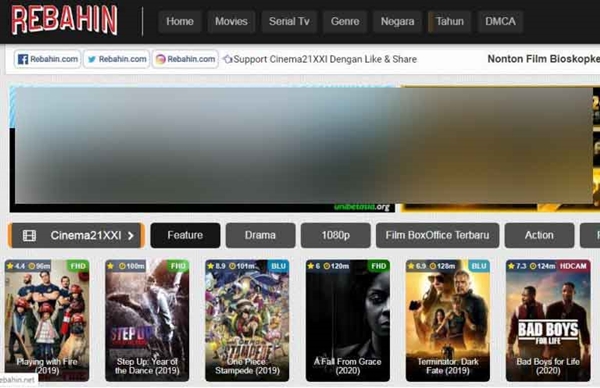Open the Tahun dropdown menu
Viewport: 600px width, 388px height.
tap(449, 21)
